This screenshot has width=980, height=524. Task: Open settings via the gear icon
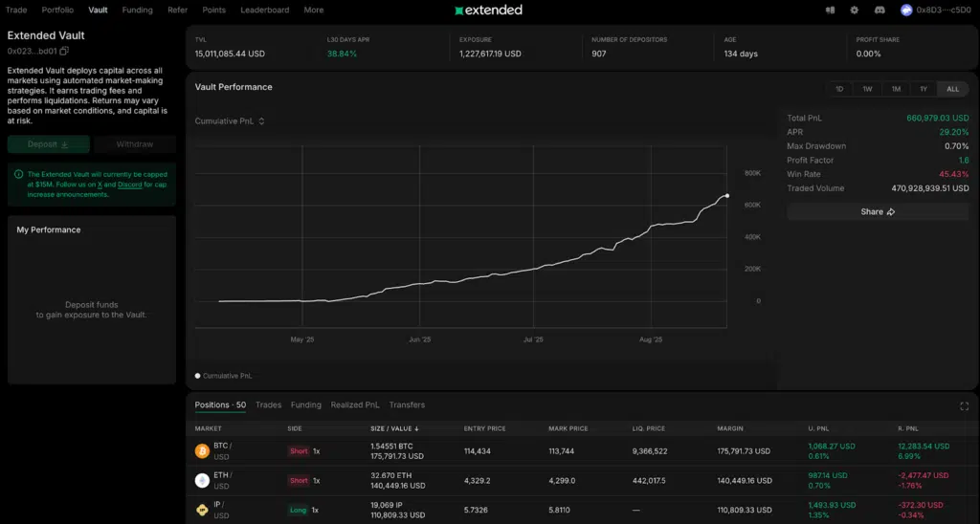point(855,11)
